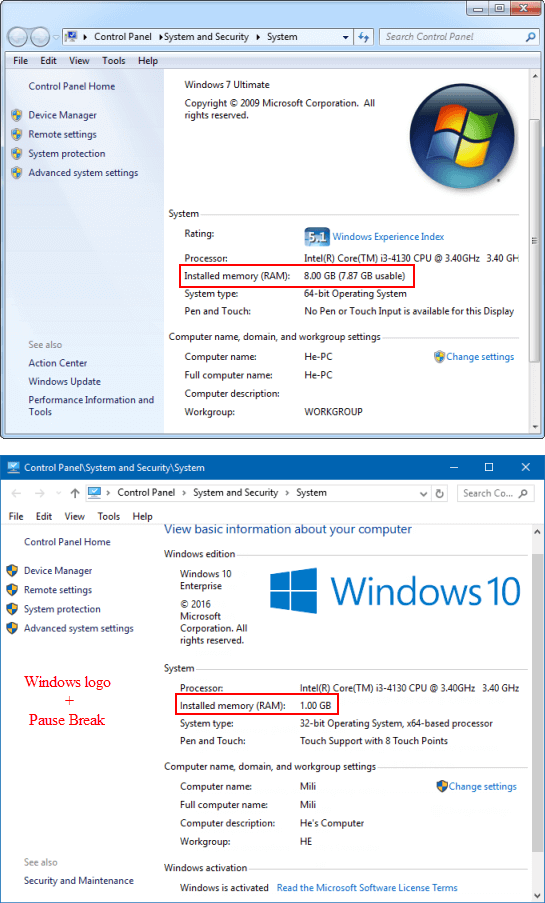This screenshot has height=903, width=545.
Task: Open recent pages dropdown in Windows 7 window
Action: pos(55,37)
